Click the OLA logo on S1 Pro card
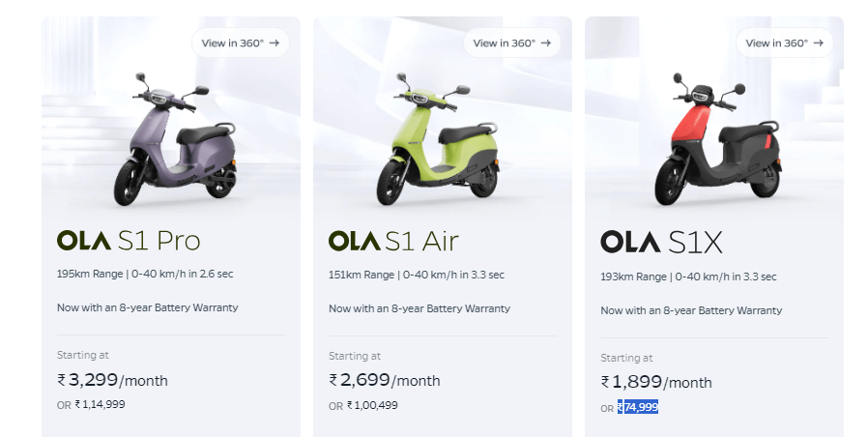 click(x=83, y=240)
